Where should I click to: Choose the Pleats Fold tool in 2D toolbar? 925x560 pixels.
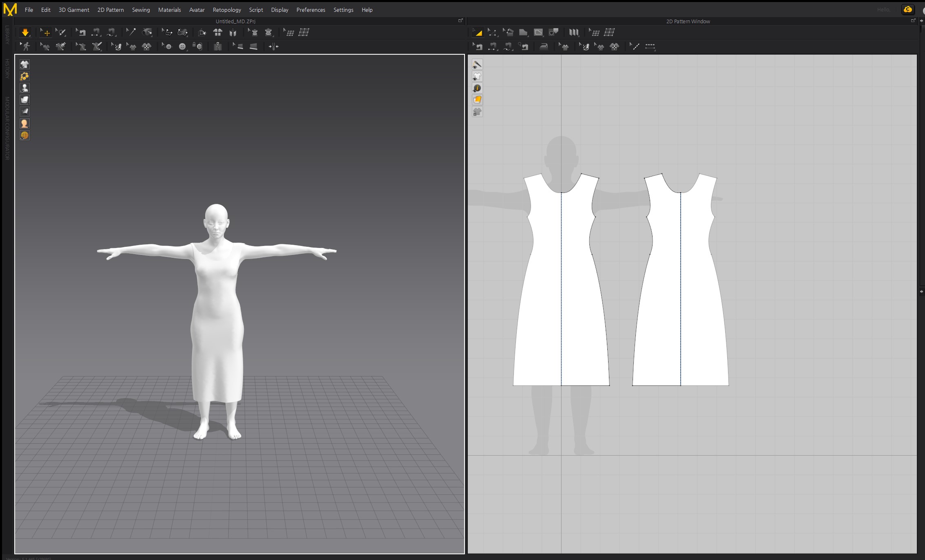pyautogui.click(x=574, y=32)
